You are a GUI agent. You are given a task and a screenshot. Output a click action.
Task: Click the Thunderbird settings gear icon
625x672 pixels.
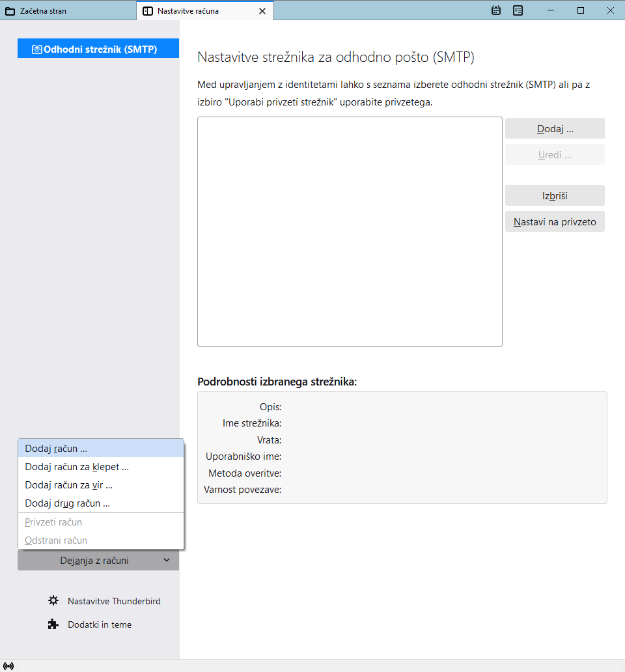coord(53,600)
